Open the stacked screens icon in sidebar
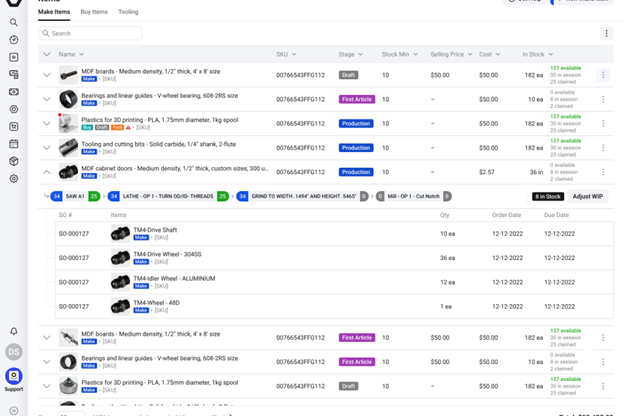 (14, 74)
